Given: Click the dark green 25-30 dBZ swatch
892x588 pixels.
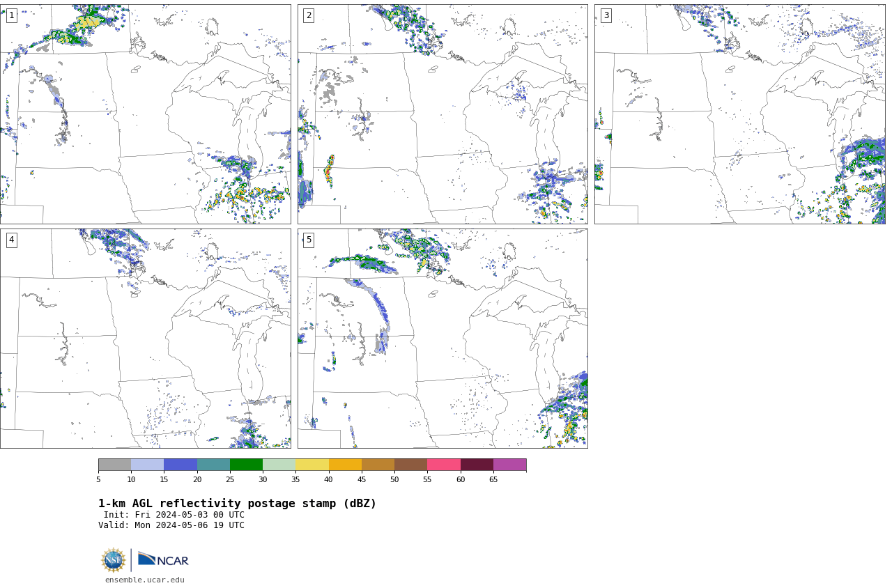Looking at the screenshot, I should [x=246, y=465].
